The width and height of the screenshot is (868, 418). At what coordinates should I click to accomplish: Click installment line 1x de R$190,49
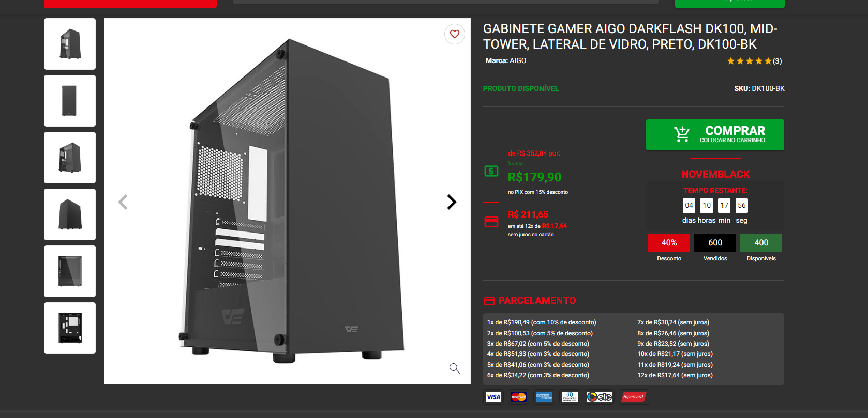click(x=542, y=322)
